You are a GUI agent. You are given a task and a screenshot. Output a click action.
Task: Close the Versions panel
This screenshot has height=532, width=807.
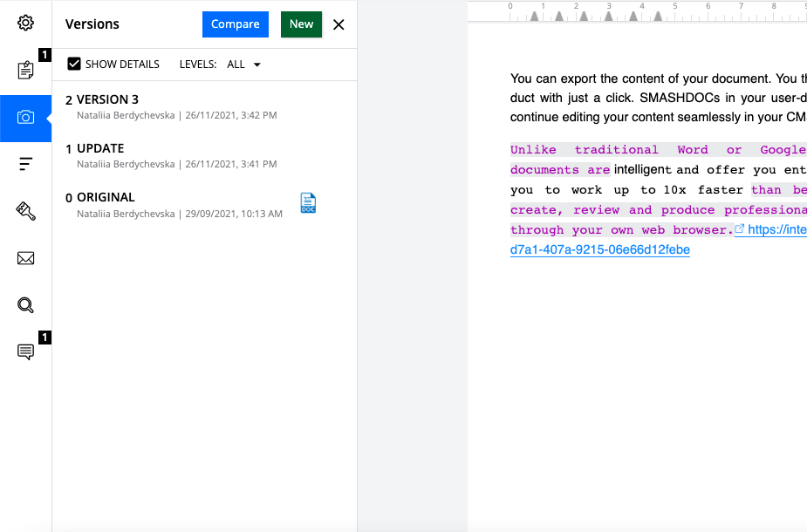pos(339,24)
